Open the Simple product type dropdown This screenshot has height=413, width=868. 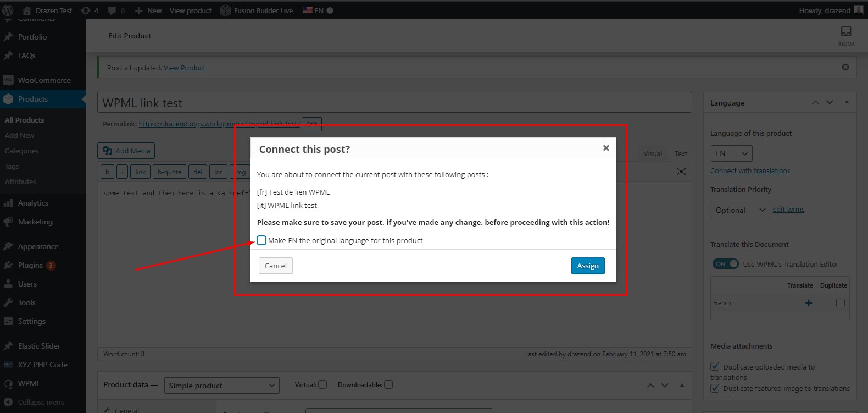pyautogui.click(x=222, y=386)
